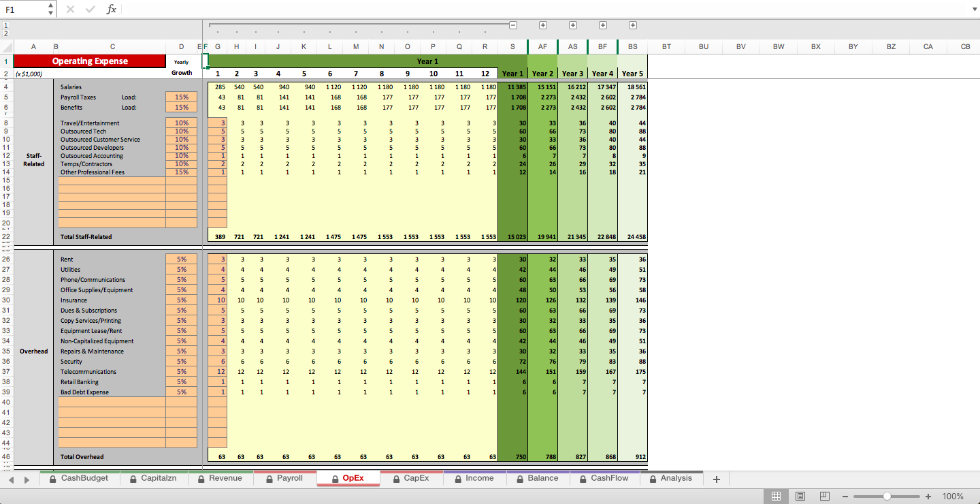
Task: Switch to the CapEx sheet tab
Action: tap(410, 478)
